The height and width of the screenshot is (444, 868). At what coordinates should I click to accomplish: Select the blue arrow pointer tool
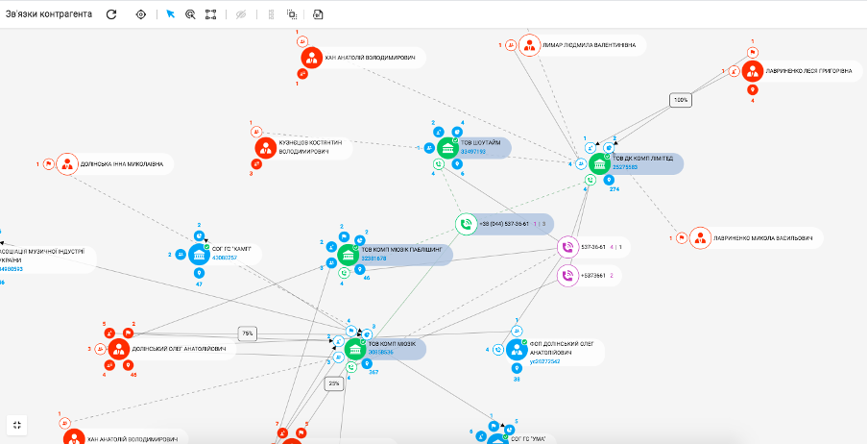click(170, 14)
